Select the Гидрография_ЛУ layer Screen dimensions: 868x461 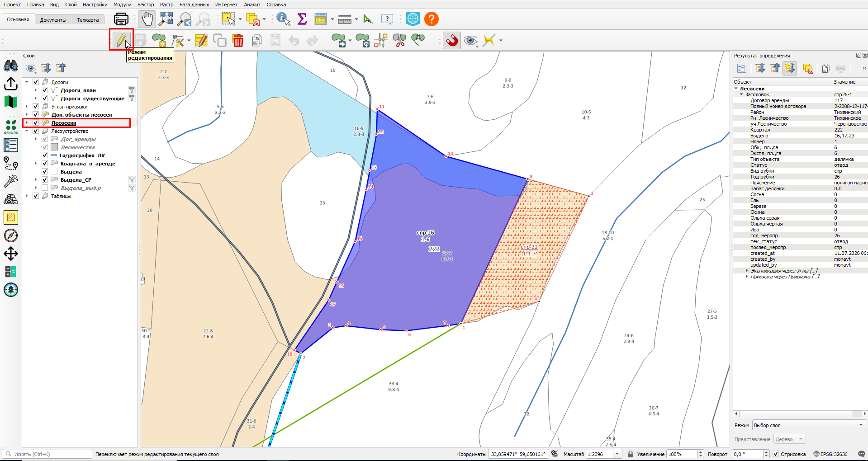(x=82, y=155)
